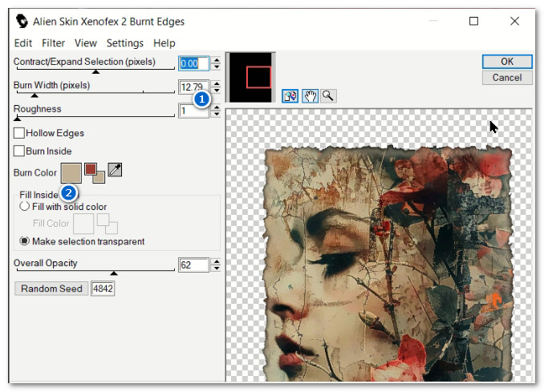
Task: Click the Overall Opacity value field
Action: (x=193, y=265)
